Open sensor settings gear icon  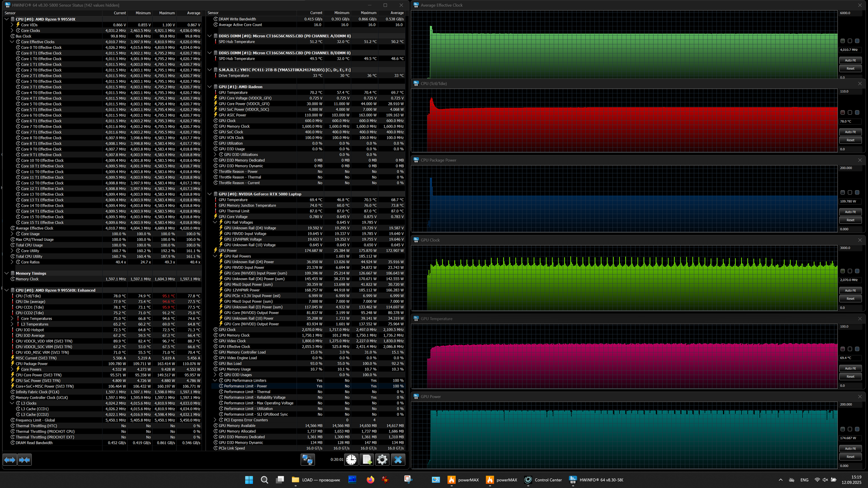click(382, 460)
